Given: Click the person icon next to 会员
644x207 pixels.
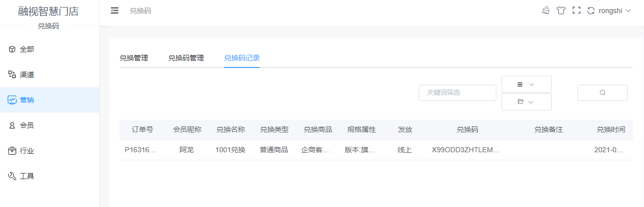Looking at the screenshot, I should coord(12,125).
